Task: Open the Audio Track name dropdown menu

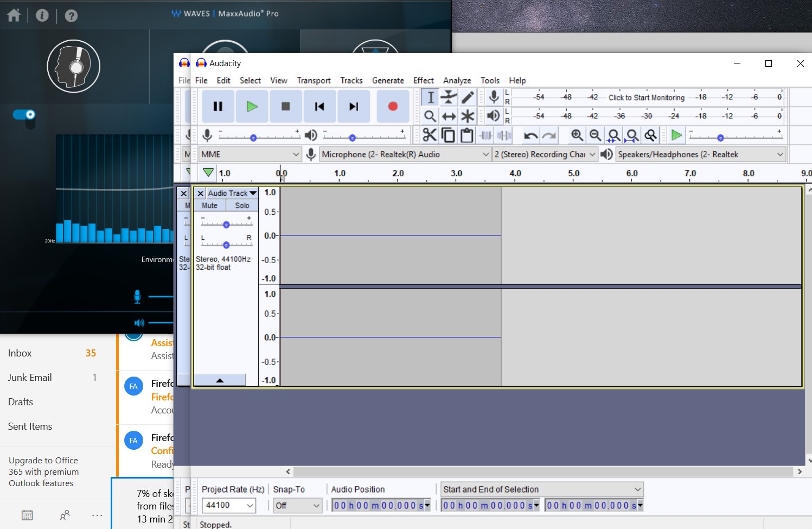Action: 232,193
